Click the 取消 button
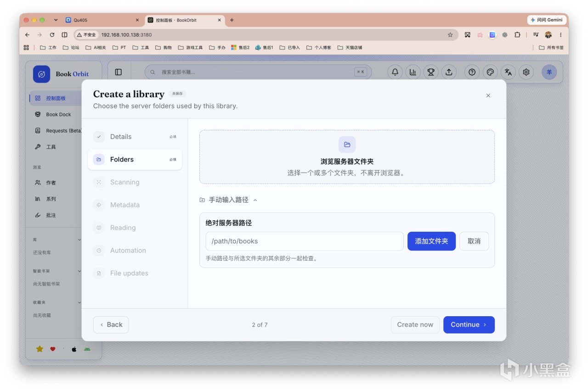The width and height of the screenshot is (588, 391). (x=474, y=241)
